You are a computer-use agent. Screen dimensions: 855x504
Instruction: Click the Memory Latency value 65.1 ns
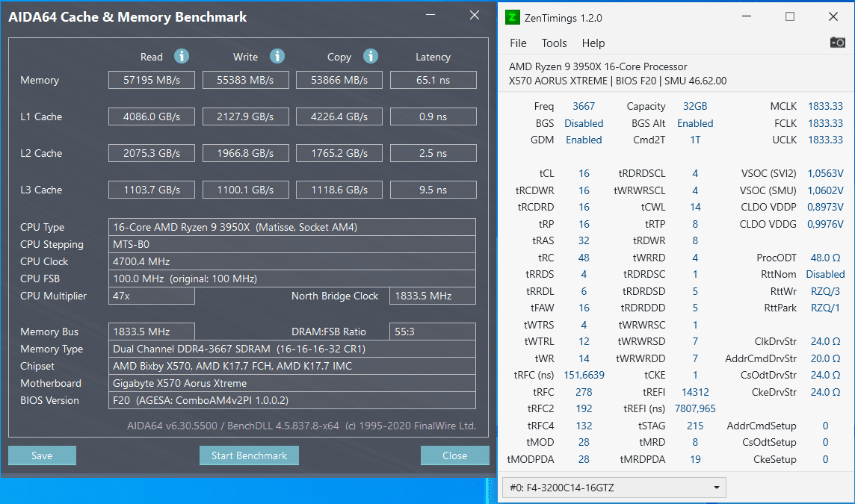[433, 80]
